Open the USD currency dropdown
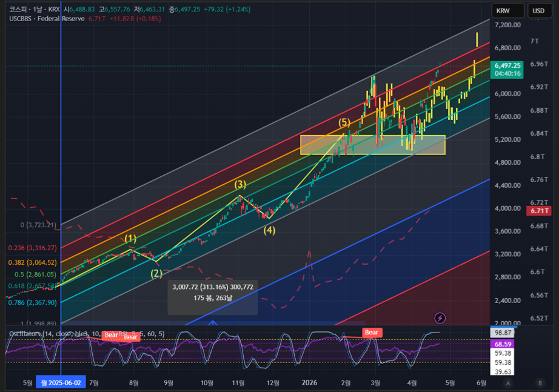Image resolution: width=559 pixels, height=392 pixels. [x=538, y=11]
